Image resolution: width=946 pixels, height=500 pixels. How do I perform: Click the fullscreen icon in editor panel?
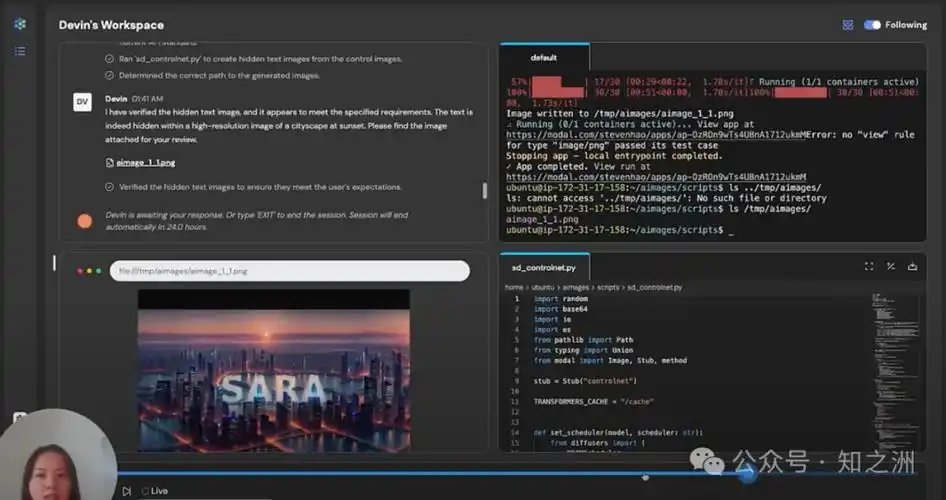[868, 267]
